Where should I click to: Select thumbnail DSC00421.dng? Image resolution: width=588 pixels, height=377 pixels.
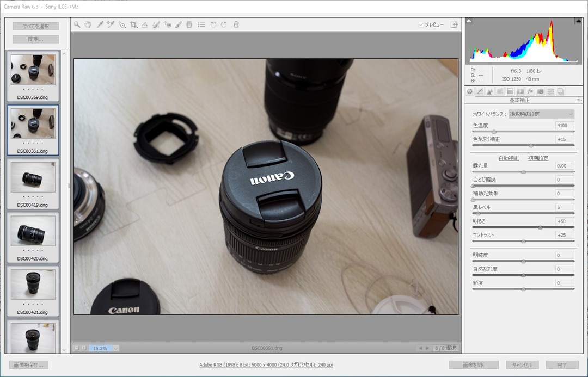click(33, 291)
